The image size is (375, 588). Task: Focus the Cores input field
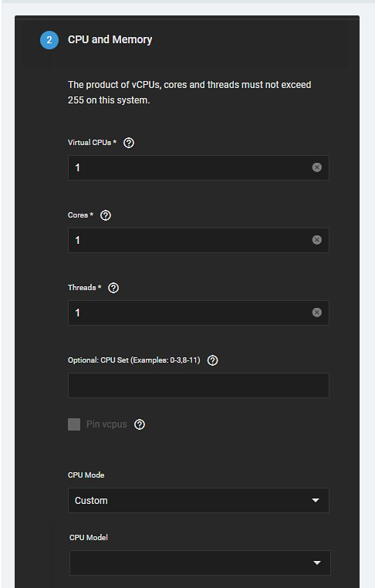(x=198, y=240)
